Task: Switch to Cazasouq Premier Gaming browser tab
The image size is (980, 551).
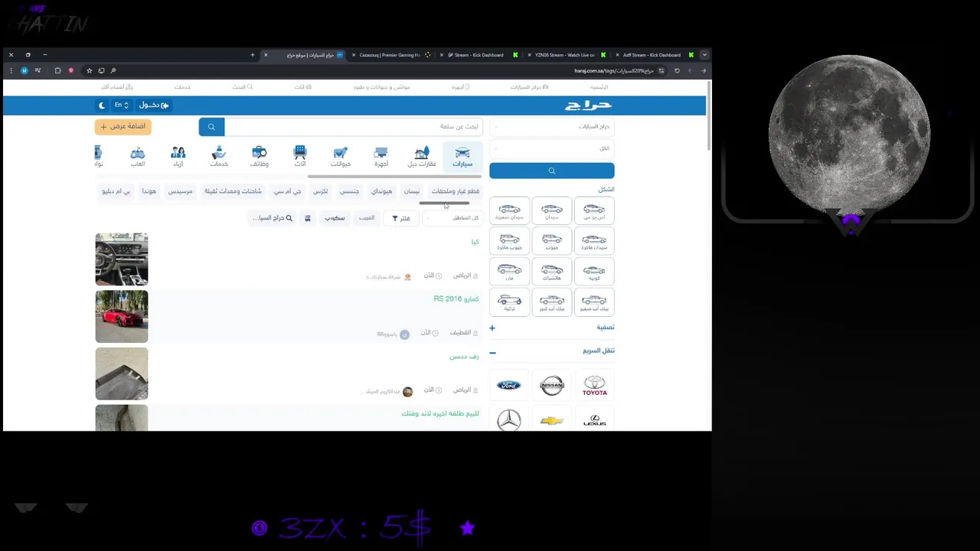Action: [390, 55]
